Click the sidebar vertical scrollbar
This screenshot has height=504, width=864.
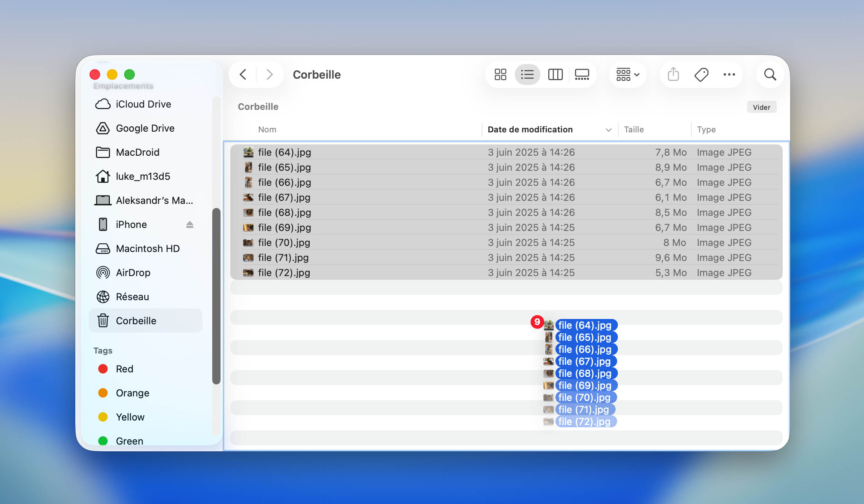[216, 296]
